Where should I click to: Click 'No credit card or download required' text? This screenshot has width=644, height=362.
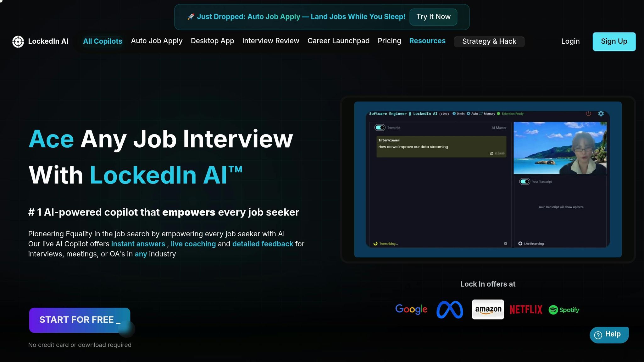click(x=80, y=345)
